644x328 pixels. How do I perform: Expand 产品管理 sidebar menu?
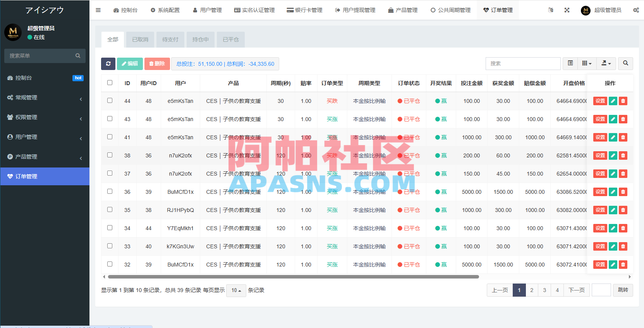(x=45, y=157)
